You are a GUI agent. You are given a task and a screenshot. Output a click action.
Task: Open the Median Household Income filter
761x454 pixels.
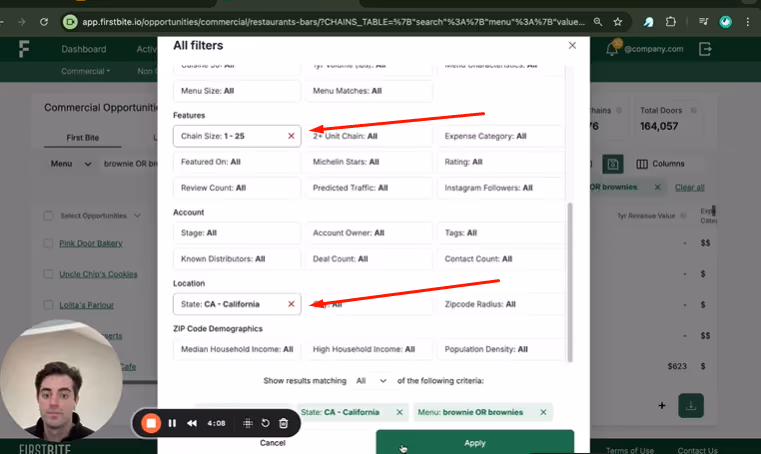coord(236,349)
